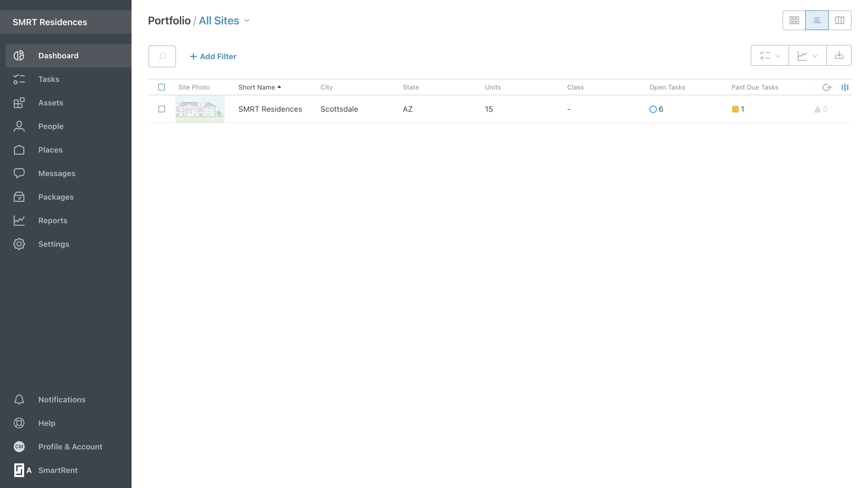
Task: Open the SMRT Residences site name
Action: pos(270,109)
